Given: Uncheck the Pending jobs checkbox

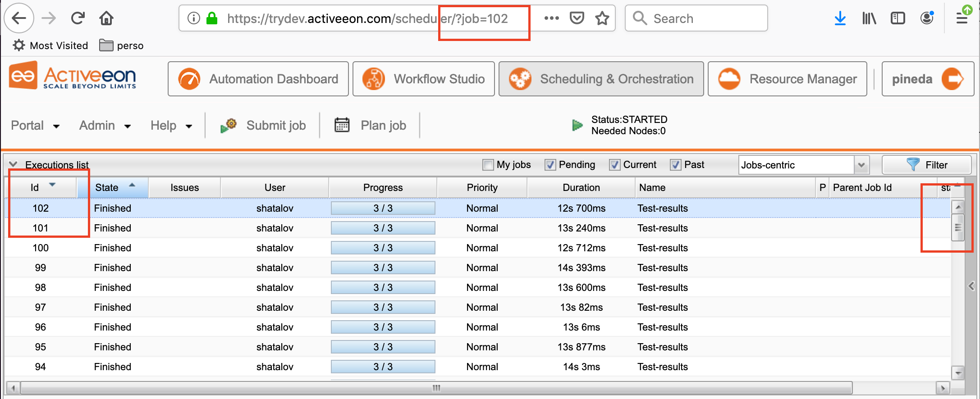Looking at the screenshot, I should (550, 165).
